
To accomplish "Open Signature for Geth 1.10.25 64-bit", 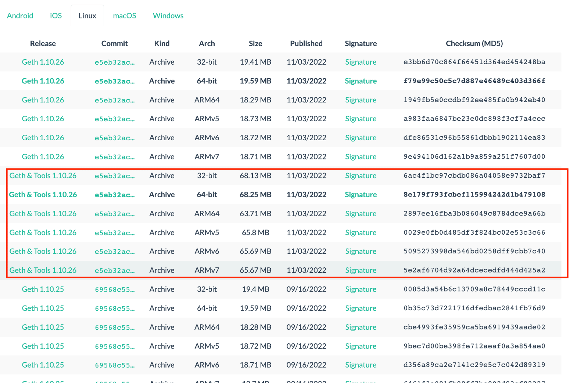I will [361, 308].
